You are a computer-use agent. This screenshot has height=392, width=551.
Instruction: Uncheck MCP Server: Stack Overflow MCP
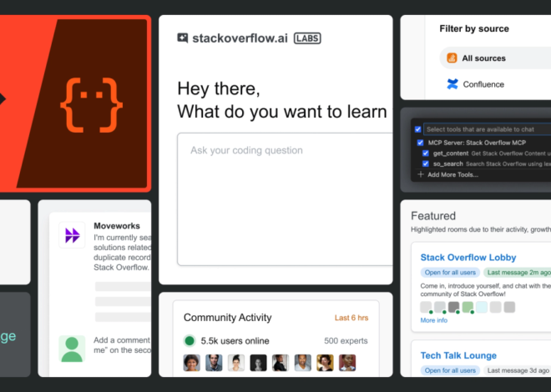coord(420,143)
